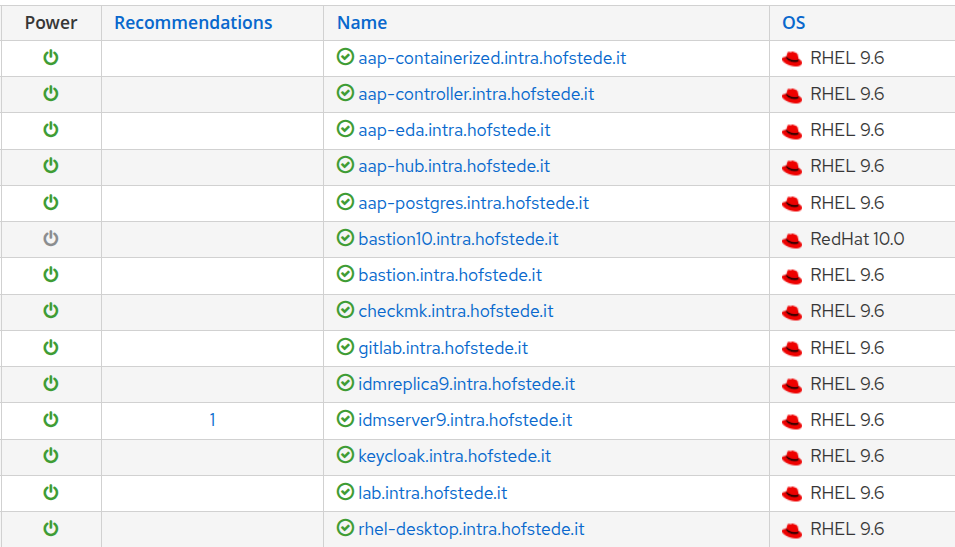Click the power icon for rhel-desktop host
955x547 pixels.
[x=51, y=529]
